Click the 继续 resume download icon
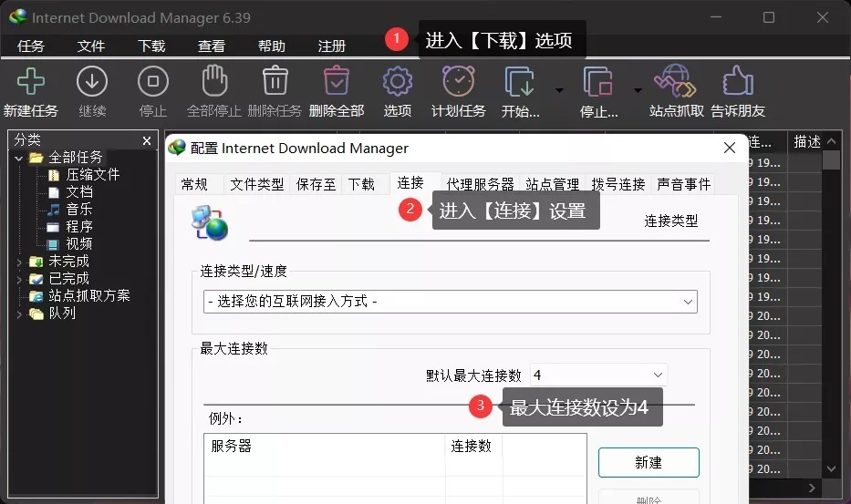Screen dimensions: 851x504 [x=92, y=81]
